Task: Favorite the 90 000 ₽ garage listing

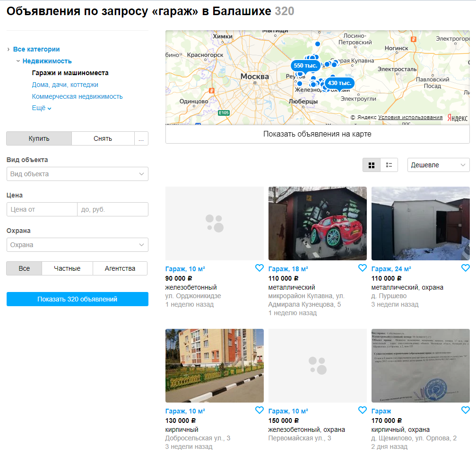Action: (259, 268)
